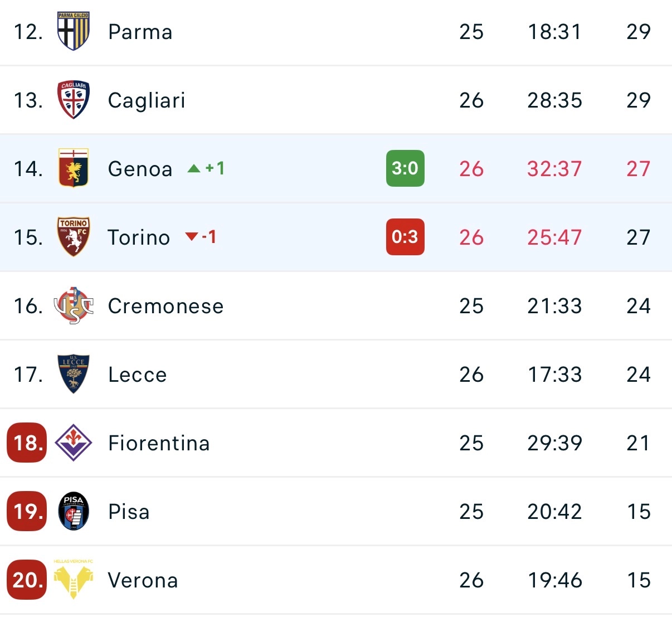Click Genoa's green up-arrow rank change
This screenshot has height=617, width=672.
(x=206, y=168)
